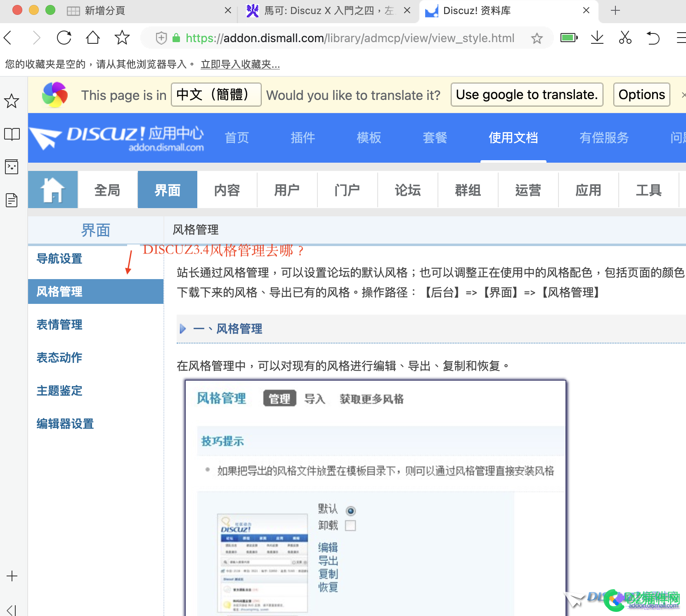686x616 pixels.
Task: Switch to the 新增分頁 tab
Action: coord(104,11)
